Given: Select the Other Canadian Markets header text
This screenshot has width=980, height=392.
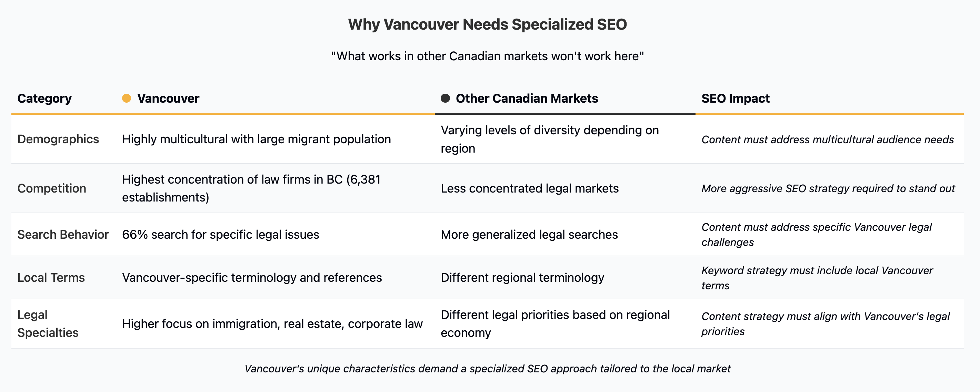Looking at the screenshot, I should (x=527, y=99).
